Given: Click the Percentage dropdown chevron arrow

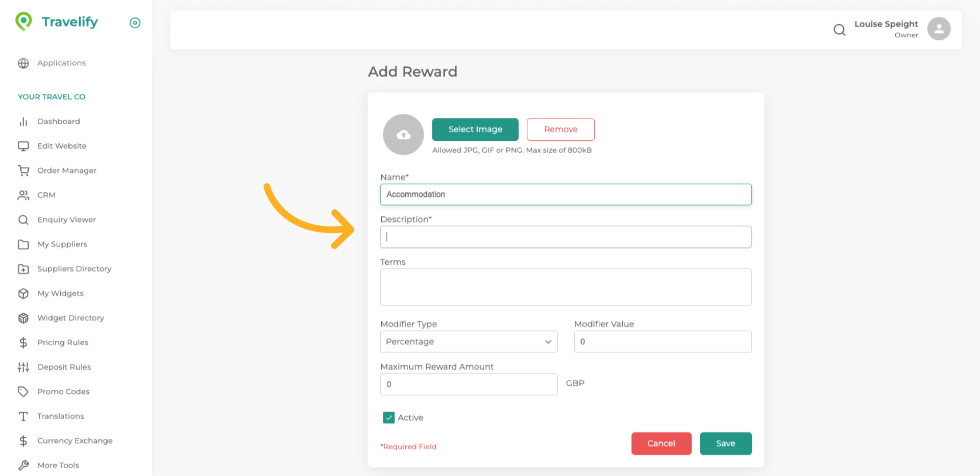Looking at the screenshot, I should [x=548, y=342].
